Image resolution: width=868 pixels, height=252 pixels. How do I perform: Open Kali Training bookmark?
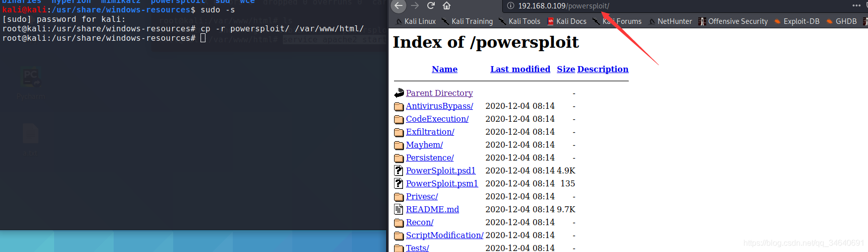coord(467,21)
